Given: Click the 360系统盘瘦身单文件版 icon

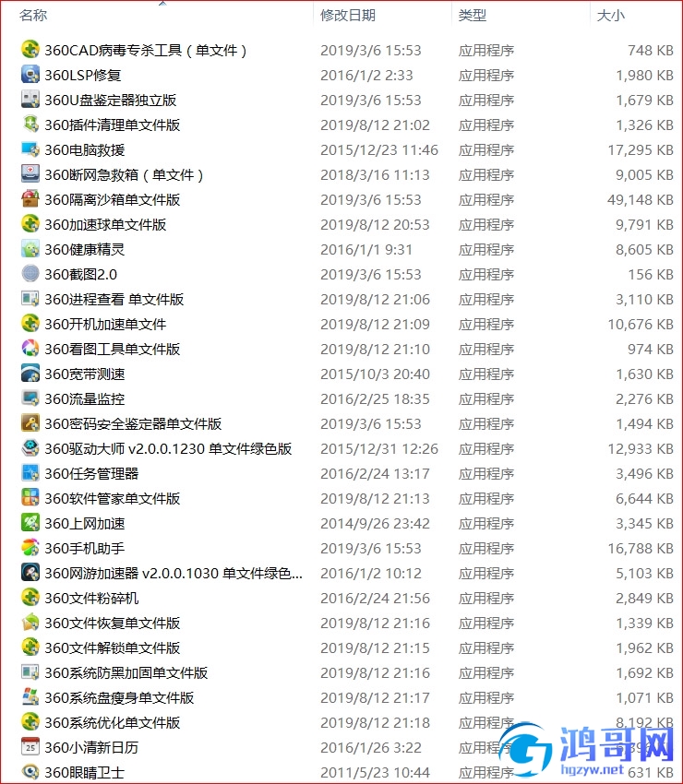Looking at the screenshot, I should tap(30, 697).
